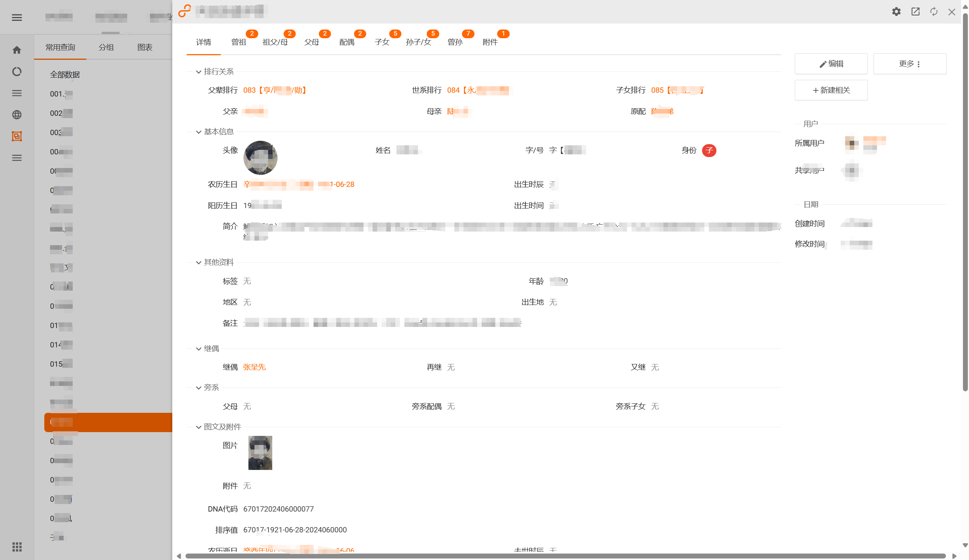The width and height of the screenshot is (969, 560).
Task: Click the globe icon in sidebar
Action: (17, 115)
